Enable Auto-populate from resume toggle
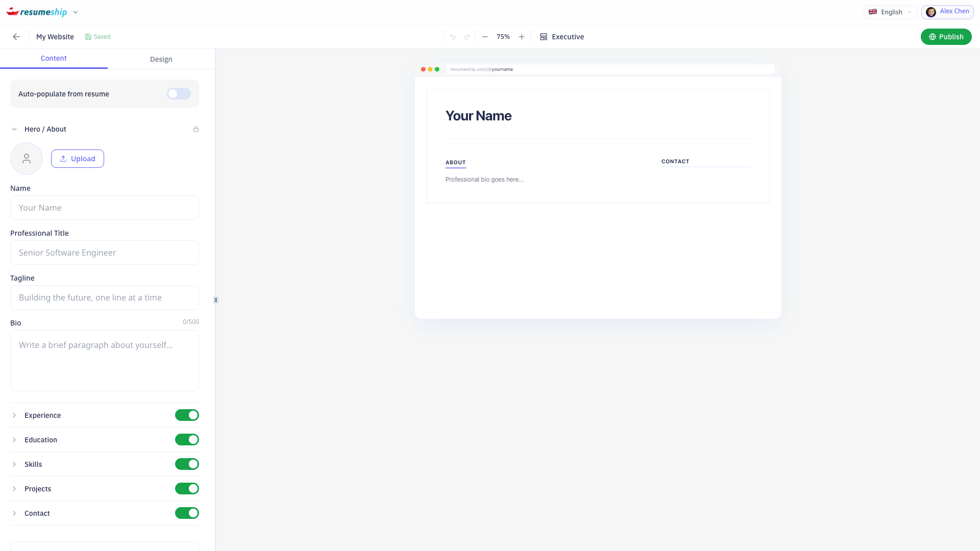 pos(179,94)
